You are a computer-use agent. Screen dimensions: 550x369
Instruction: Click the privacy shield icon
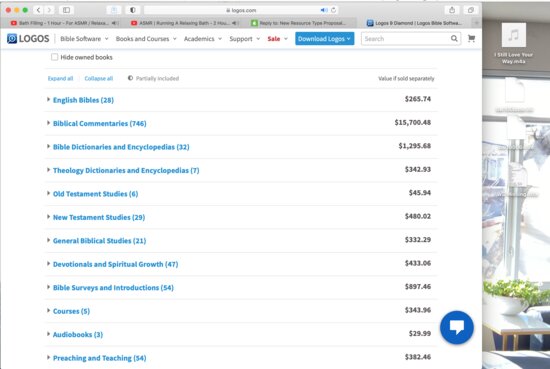133,10
